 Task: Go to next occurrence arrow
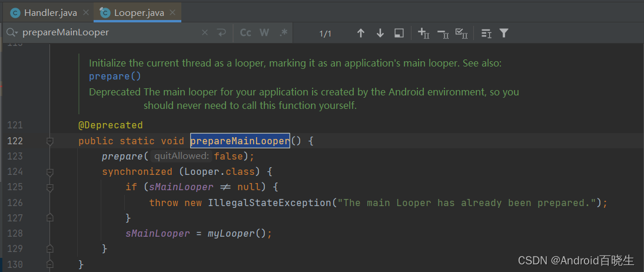click(x=380, y=34)
